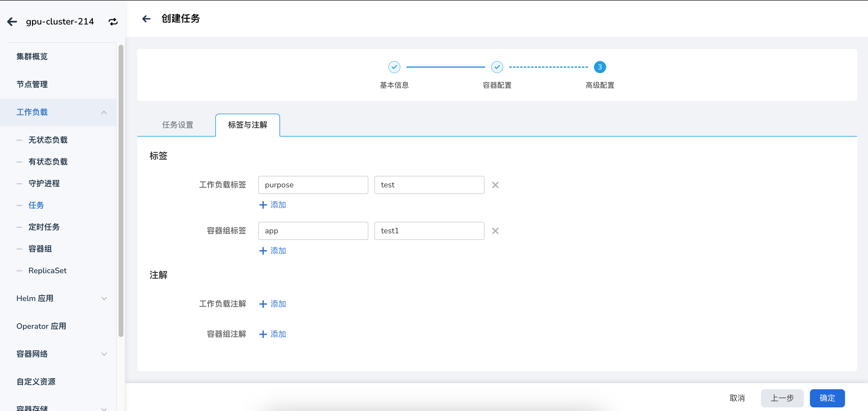868x411 pixels.
Task: Switch to the 任务设置 tab
Action: coord(178,125)
